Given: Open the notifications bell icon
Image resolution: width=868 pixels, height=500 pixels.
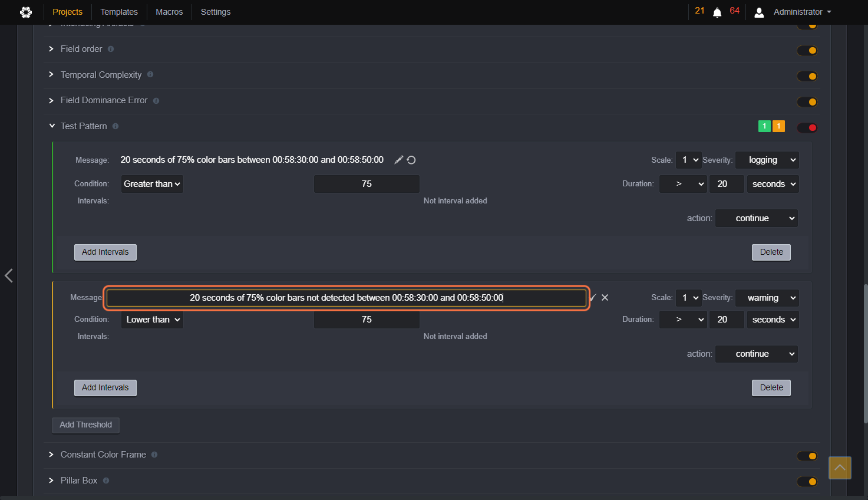Looking at the screenshot, I should tap(717, 12).
